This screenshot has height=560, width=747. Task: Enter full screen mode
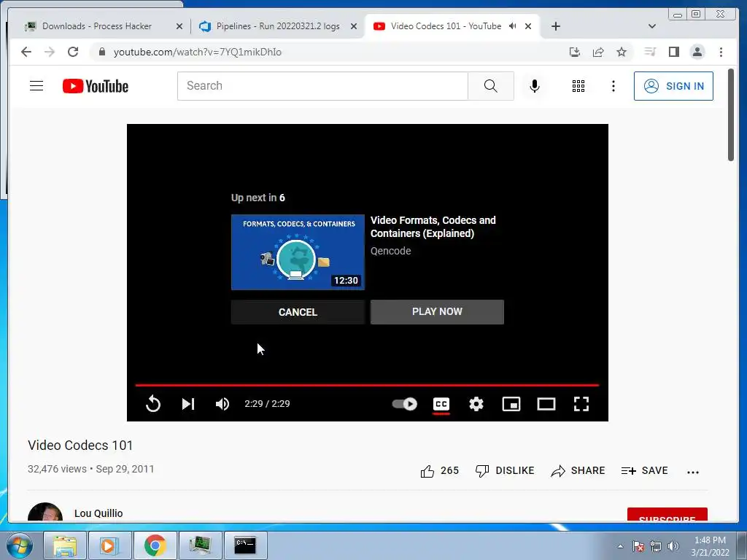[581, 404]
